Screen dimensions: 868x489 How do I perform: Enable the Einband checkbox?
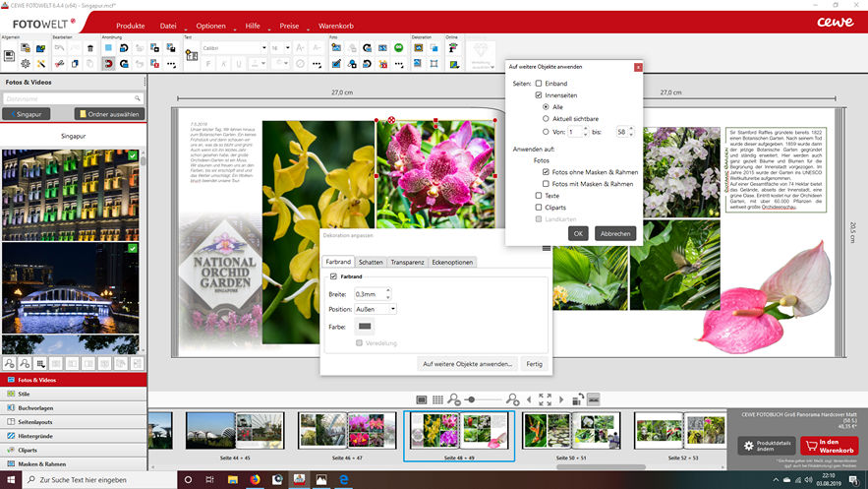click(x=539, y=84)
